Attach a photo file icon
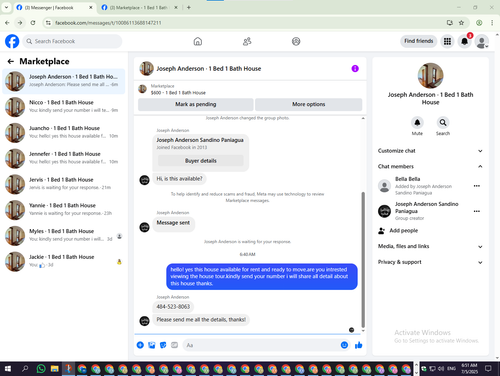 152,345
